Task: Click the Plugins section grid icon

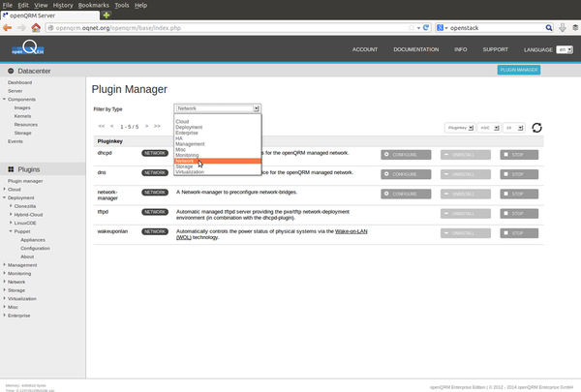Action: coord(11,169)
